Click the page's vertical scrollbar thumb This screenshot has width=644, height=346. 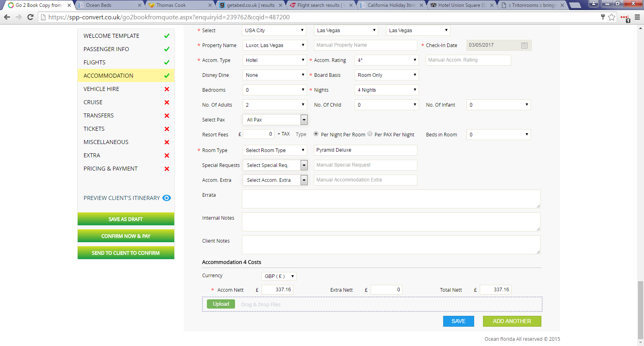640,310
